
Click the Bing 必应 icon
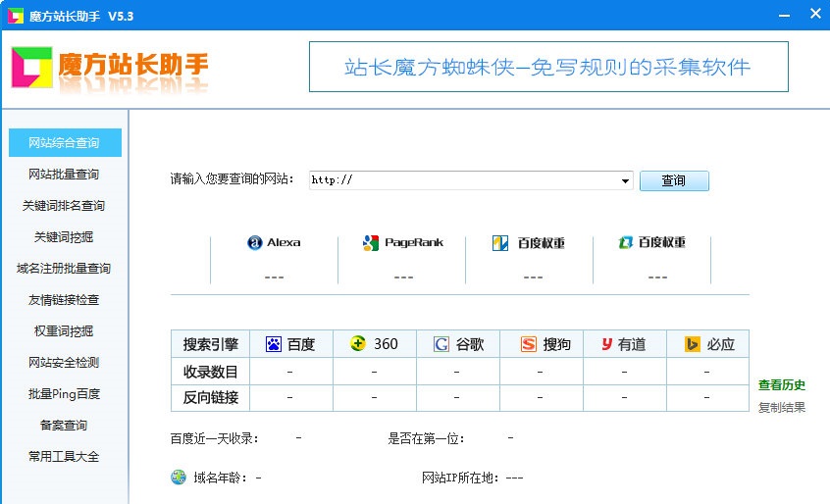(x=692, y=344)
